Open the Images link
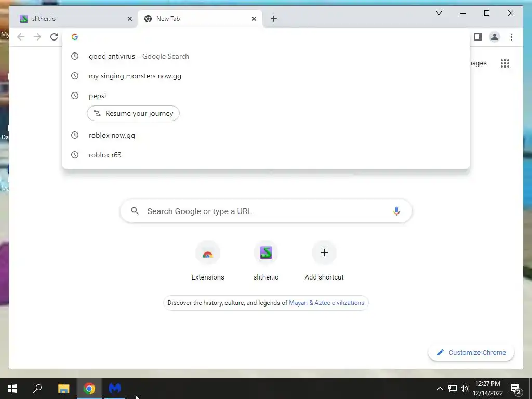The image size is (532, 399). pos(478,63)
